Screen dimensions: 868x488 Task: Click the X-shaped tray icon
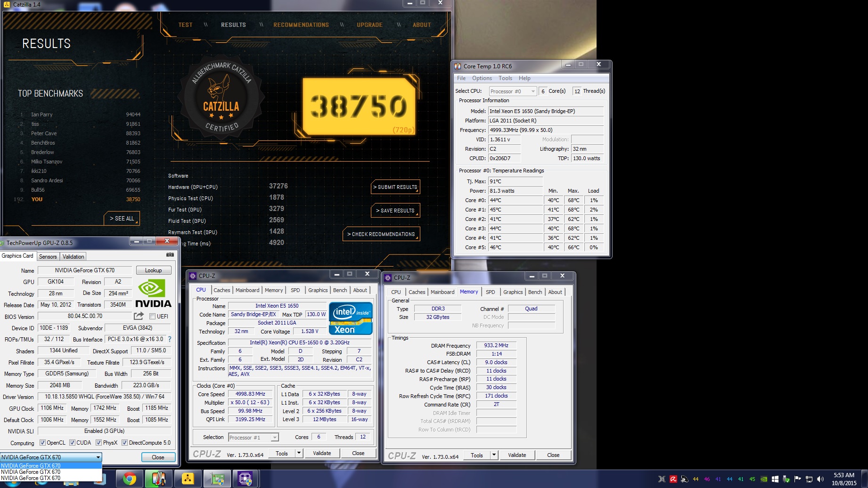tap(662, 479)
